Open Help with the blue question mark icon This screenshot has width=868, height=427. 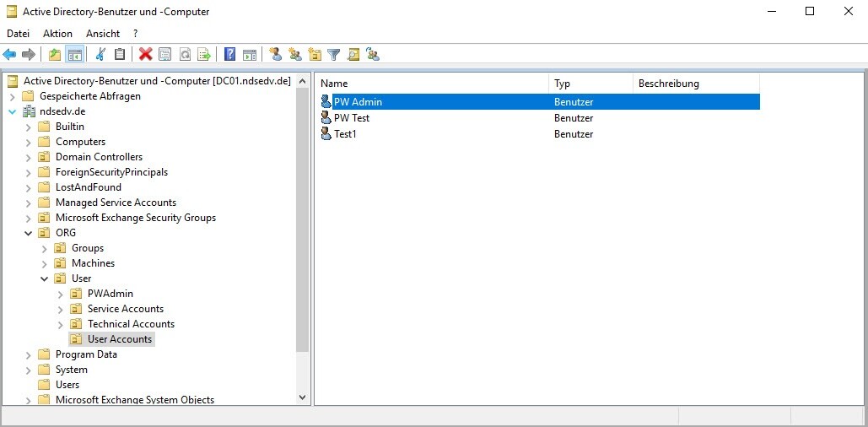[x=229, y=55]
